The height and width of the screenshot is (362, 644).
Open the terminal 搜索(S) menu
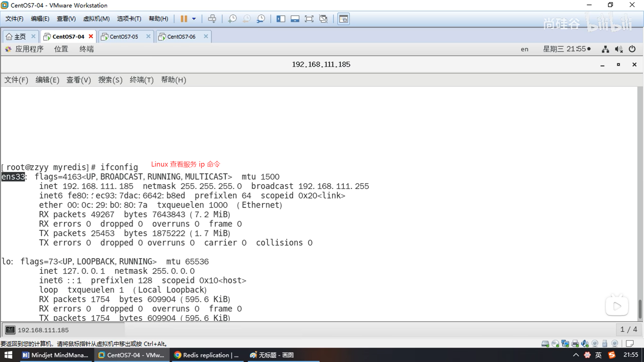pos(110,80)
